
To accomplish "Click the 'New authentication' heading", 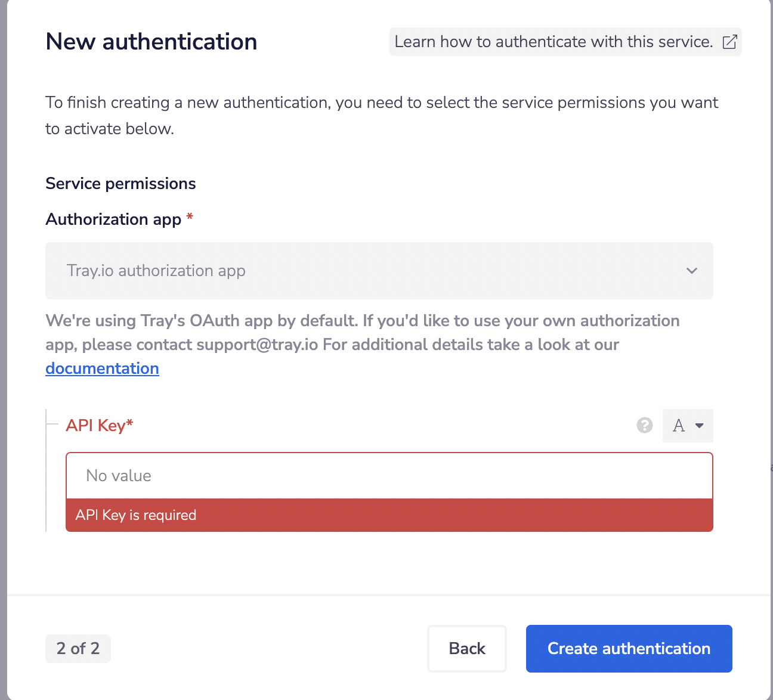I will pyautogui.click(x=151, y=42).
